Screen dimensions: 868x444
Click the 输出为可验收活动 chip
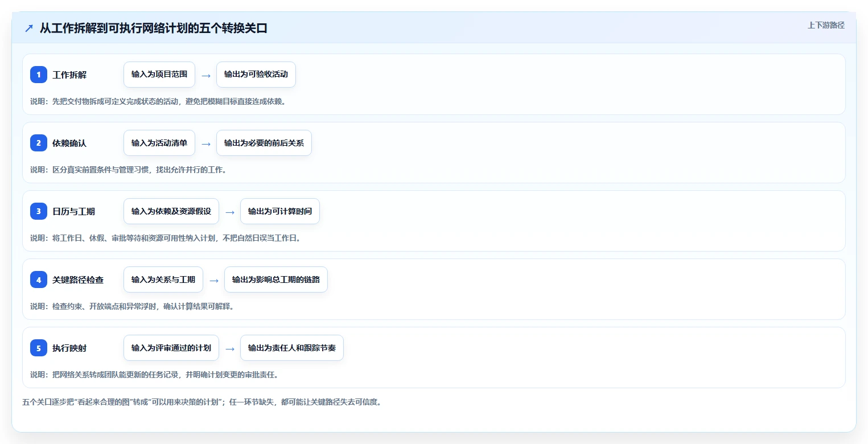(256, 75)
